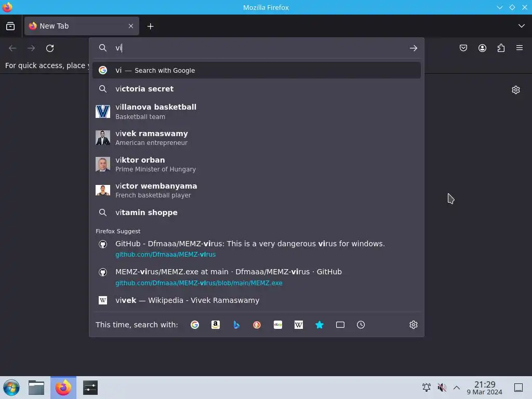Open Wikipedia Vivek Ramaswamy suggestion
The image size is (532, 399).
(x=257, y=300)
